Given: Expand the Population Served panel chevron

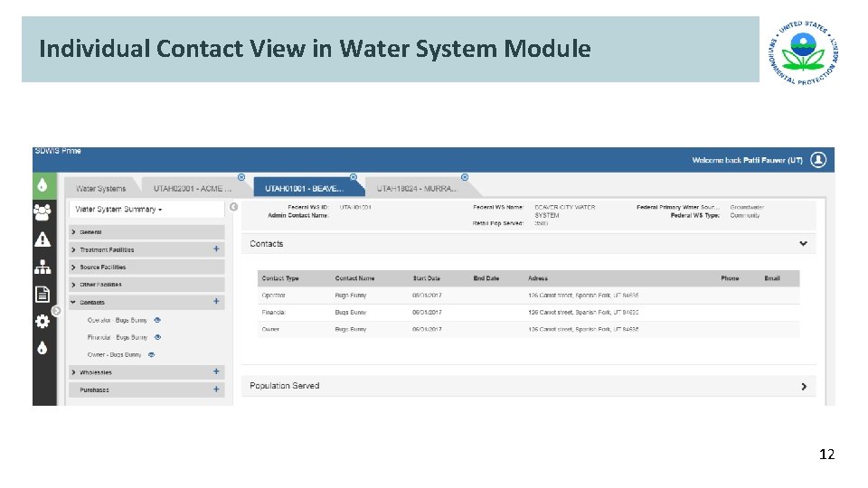Looking at the screenshot, I should (804, 386).
